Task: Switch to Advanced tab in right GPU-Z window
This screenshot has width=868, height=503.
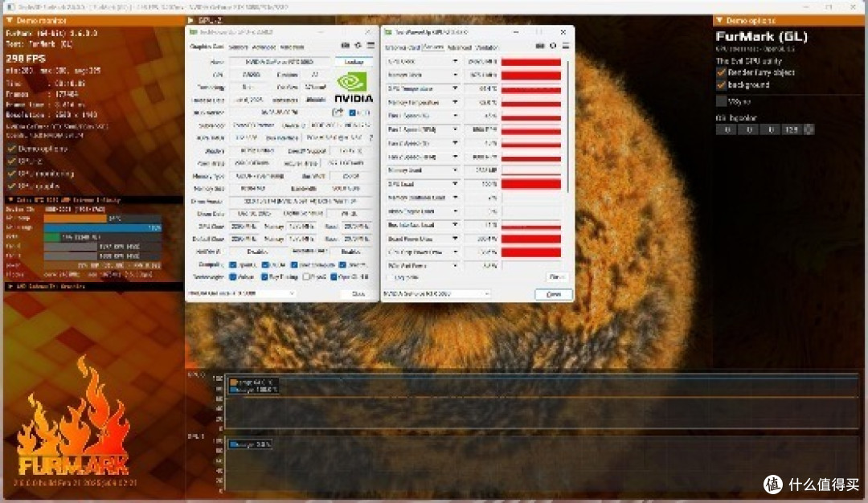Action: [460, 47]
